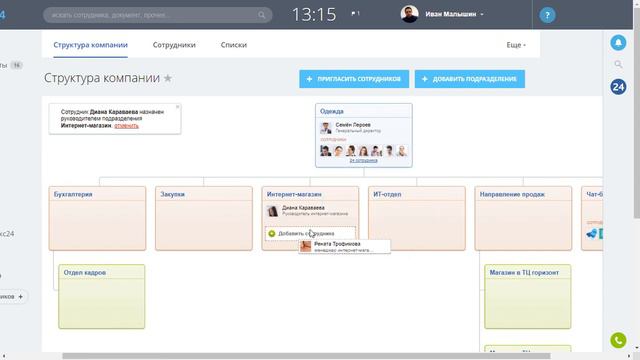Click the left sidebar counter badge 16

point(16,65)
